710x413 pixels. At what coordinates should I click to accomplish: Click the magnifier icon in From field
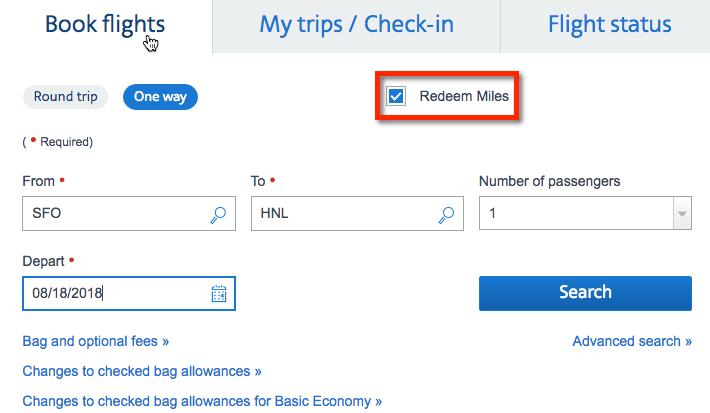[218, 215]
